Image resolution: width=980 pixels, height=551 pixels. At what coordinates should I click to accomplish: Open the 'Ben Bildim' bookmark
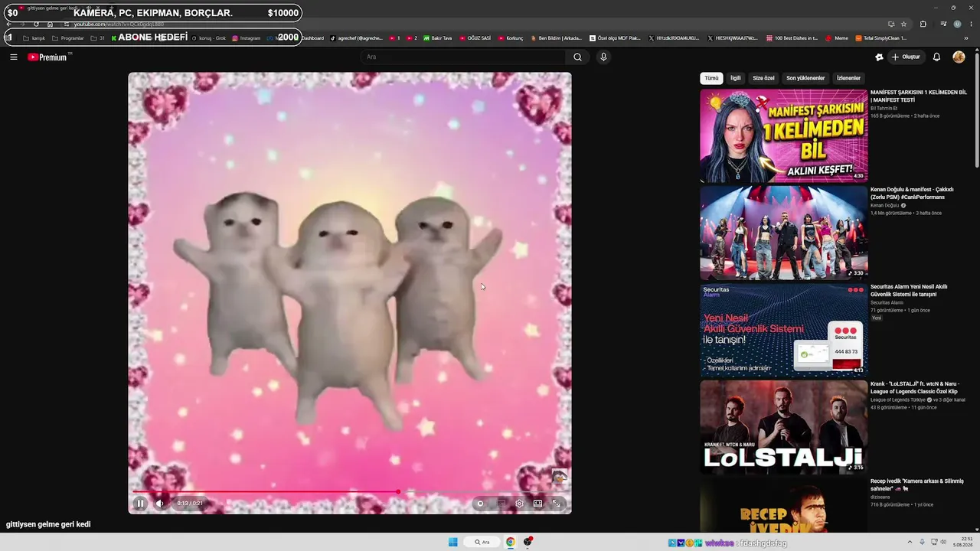coord(556,37)
